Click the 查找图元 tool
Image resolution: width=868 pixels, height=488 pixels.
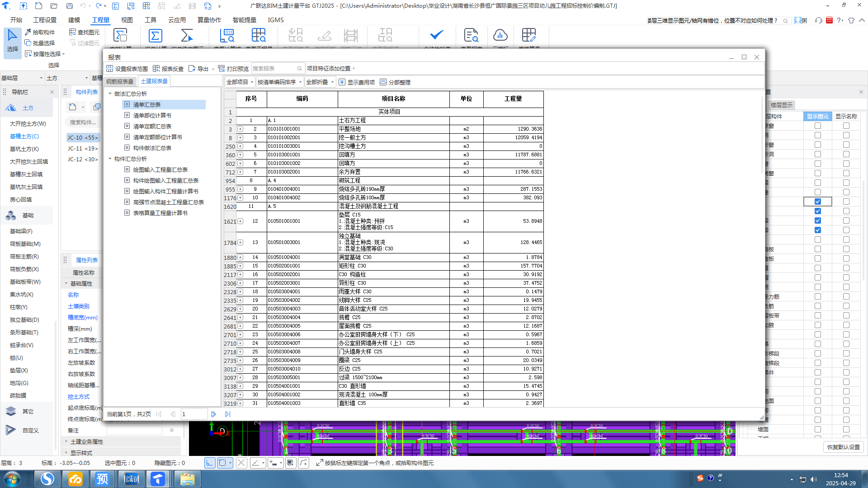[x=85, y=32]
